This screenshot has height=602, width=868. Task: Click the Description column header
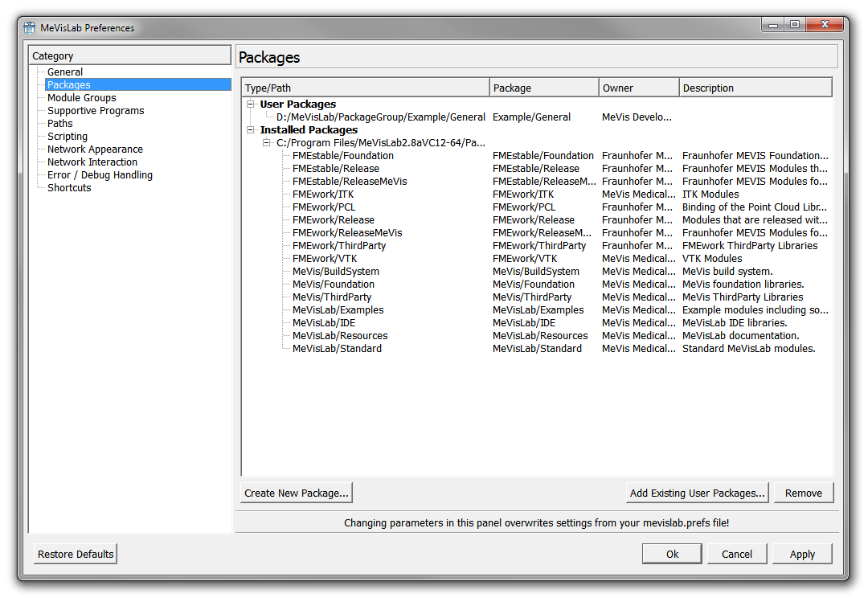[x=755, y=88]
